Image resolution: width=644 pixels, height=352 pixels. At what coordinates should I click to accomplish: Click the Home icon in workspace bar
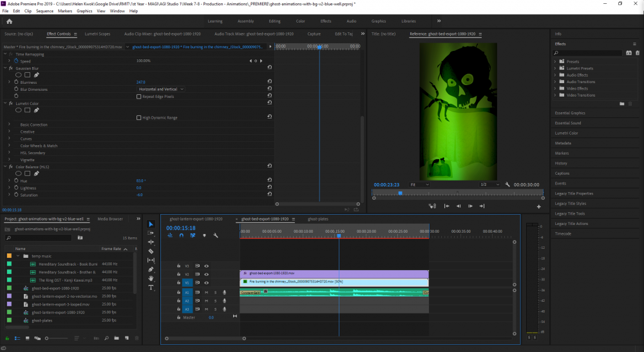[x=9, y=21]
